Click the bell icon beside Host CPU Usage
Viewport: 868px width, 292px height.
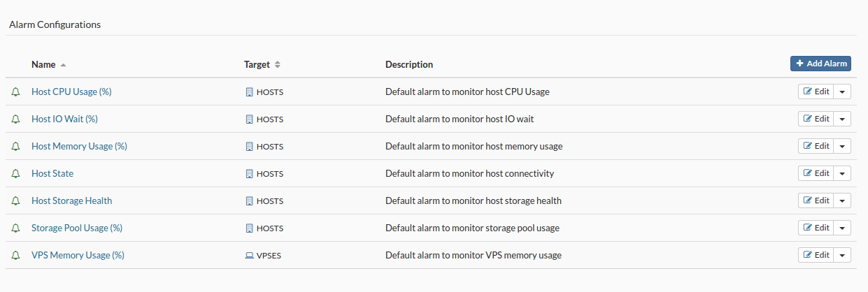click(16, 92)
